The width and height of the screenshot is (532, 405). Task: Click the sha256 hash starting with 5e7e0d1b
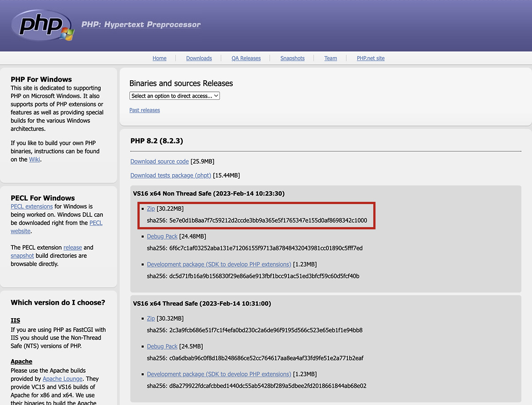268,220
